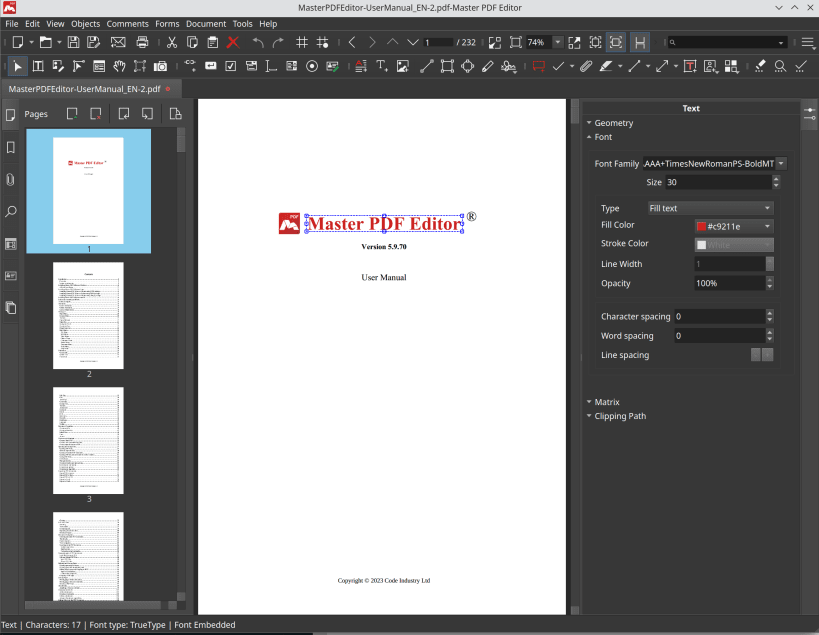Open the Fill Color dropdown arrow
Screen dimensions: 819x635
click(x=767, y=226)
